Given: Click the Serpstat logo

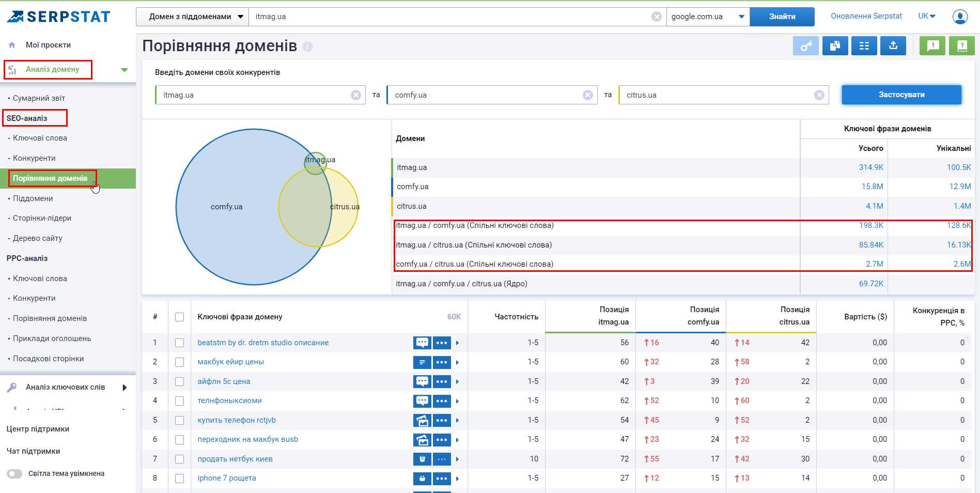Looking at the screenshot, I should coord(58,17).
